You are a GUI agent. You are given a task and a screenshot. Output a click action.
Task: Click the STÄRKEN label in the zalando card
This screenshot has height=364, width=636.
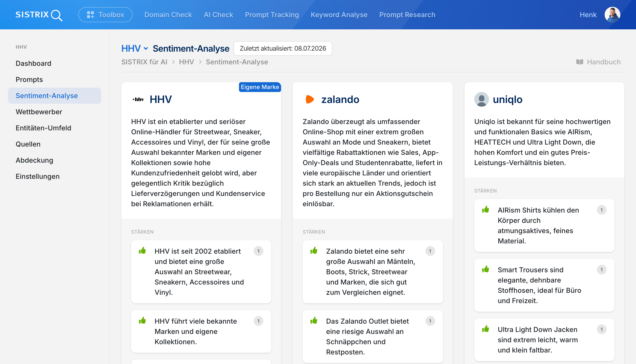pyautogui.click(x=314, y=232)
